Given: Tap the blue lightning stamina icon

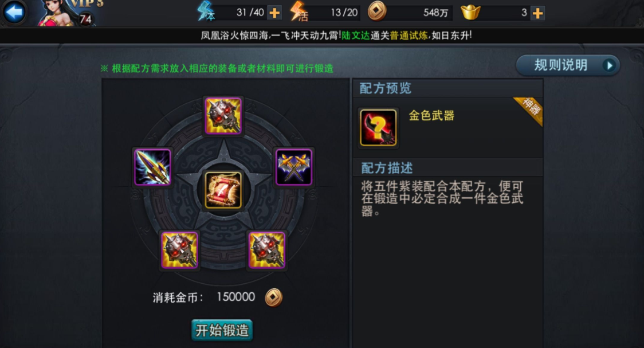Looking at the screenshot, I should point(206,11).
